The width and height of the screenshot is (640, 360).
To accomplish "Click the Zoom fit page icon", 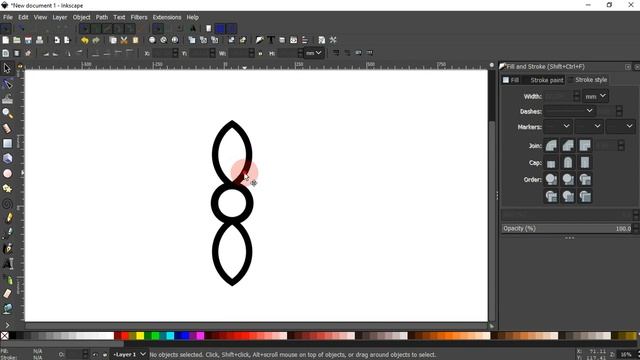I will (x=175, y=40).
